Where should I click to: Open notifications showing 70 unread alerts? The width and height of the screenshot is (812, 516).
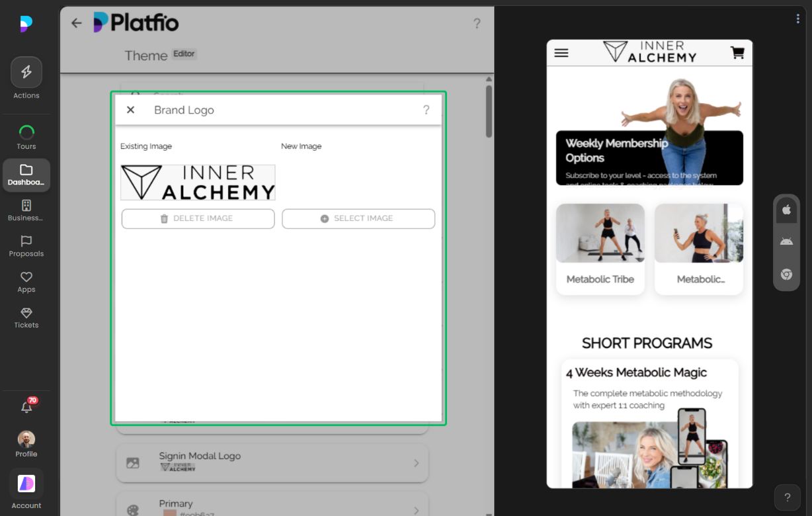tap(26, 406)
